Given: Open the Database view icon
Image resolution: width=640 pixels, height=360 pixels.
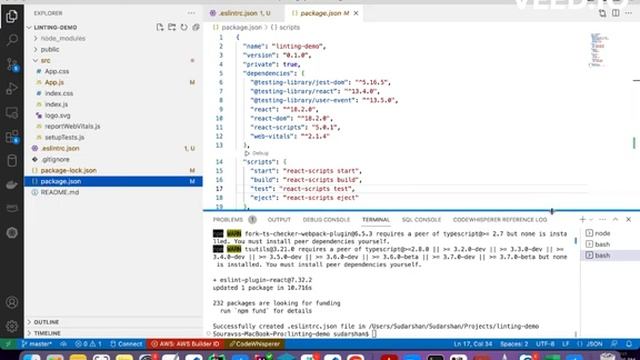Looking at the screenshot, I should 12,160.
